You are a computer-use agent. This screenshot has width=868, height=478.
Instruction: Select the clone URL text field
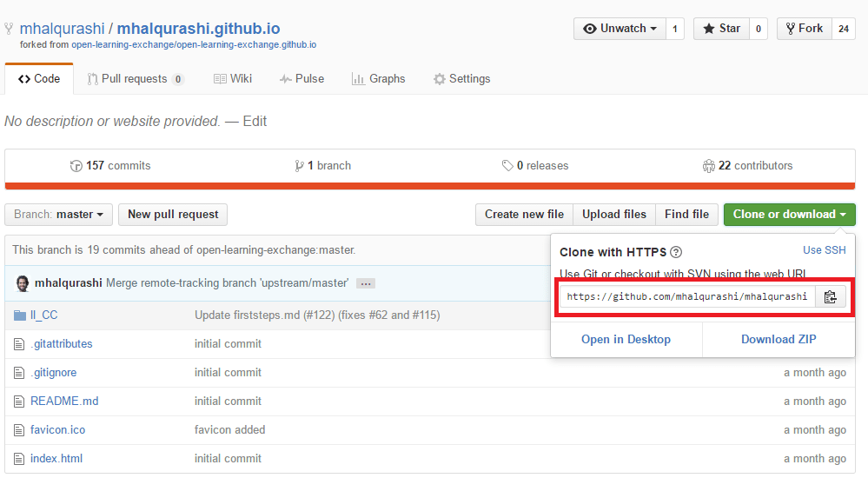click(686, 297)
